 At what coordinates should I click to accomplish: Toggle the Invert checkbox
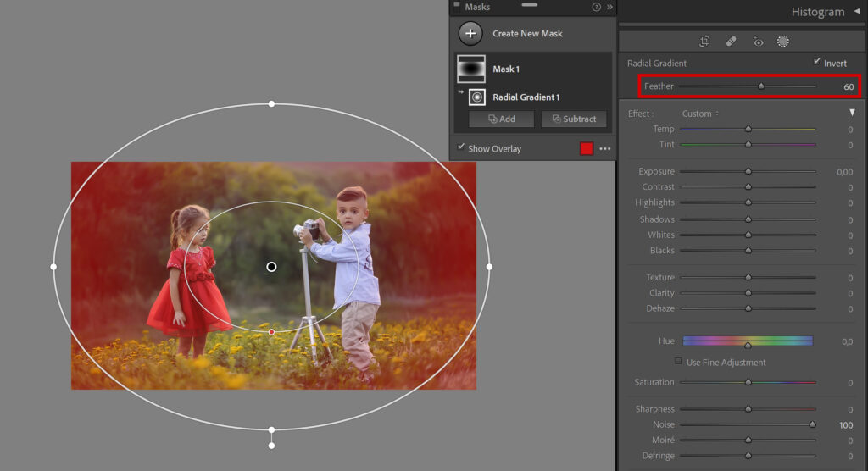coord(817,62)
